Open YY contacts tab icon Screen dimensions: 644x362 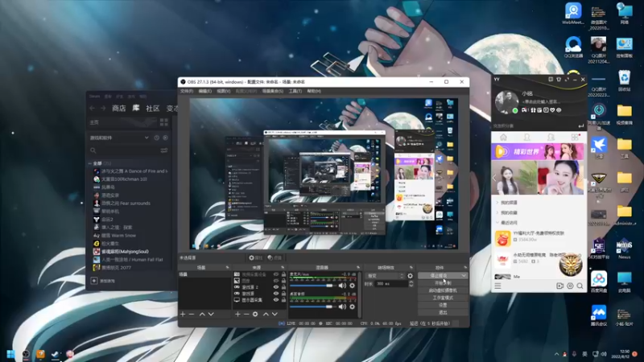[x=527, y=138]
